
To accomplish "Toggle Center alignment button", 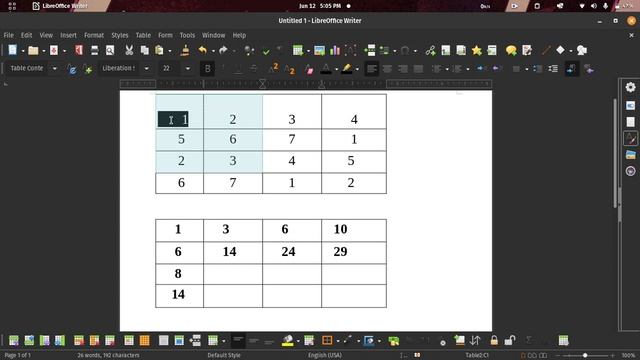I will (387, 69).
